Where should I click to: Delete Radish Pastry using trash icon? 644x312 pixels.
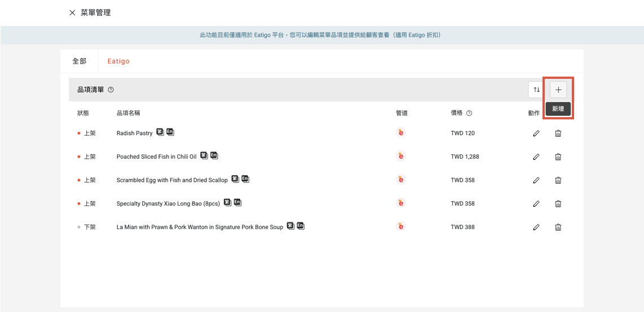[x=558, y=133]
